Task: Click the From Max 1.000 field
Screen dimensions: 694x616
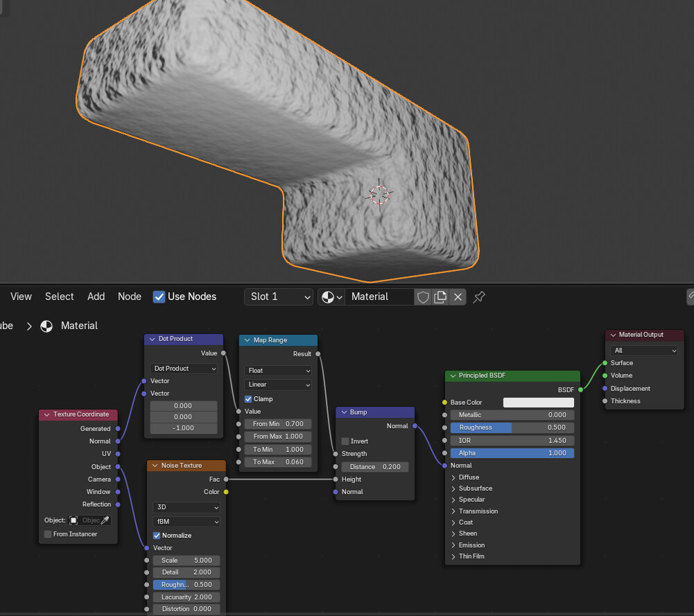Action: (x=278, y=437)
